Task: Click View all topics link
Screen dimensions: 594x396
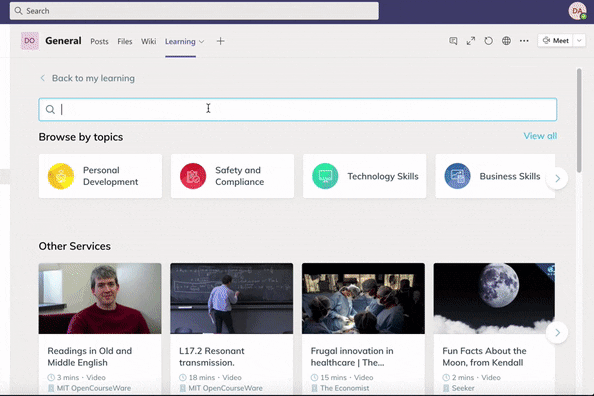Action: click(x=540, y=136)
